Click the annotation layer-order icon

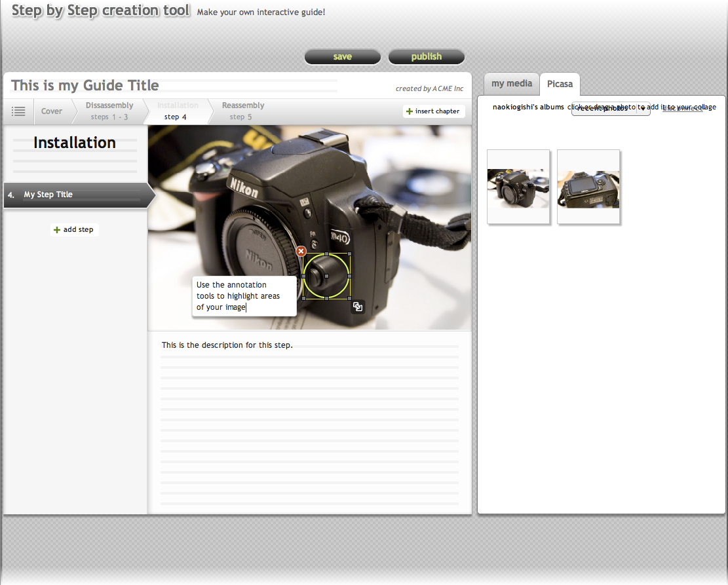358,307
